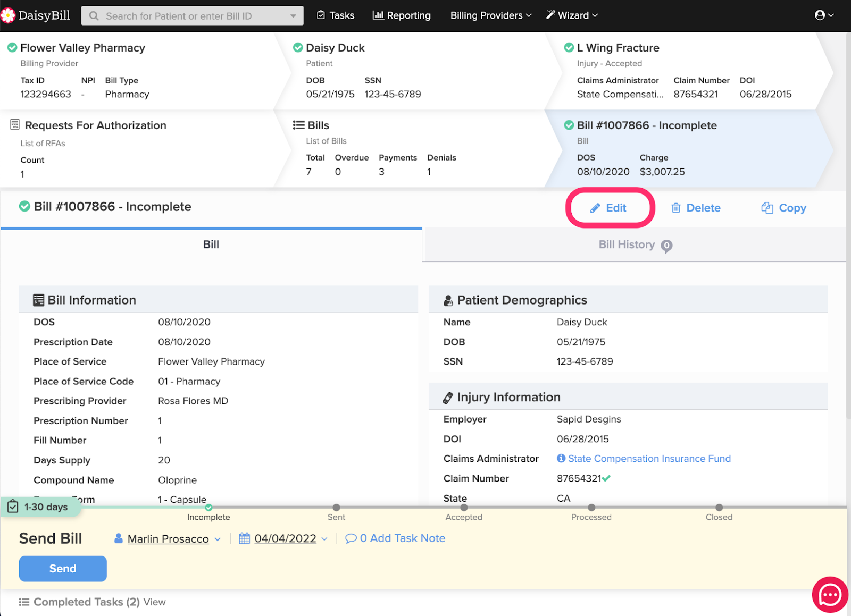Click the calendar icon by the due date
This screenshot has width=851, height=616.
[x=244, y=538]
